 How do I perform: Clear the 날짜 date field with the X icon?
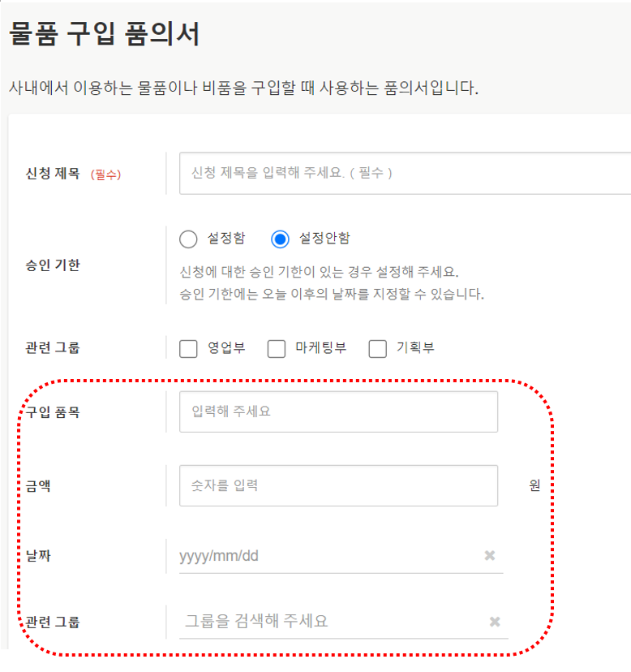point(490,555)
